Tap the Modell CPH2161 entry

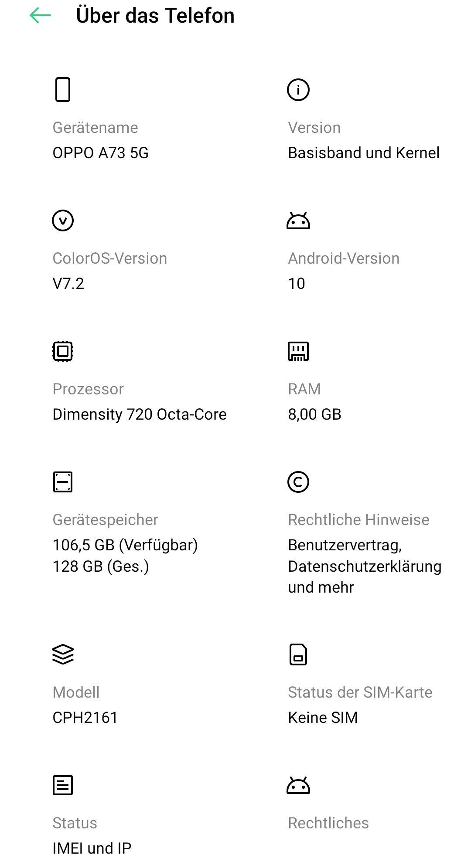[x=85, y=717]
